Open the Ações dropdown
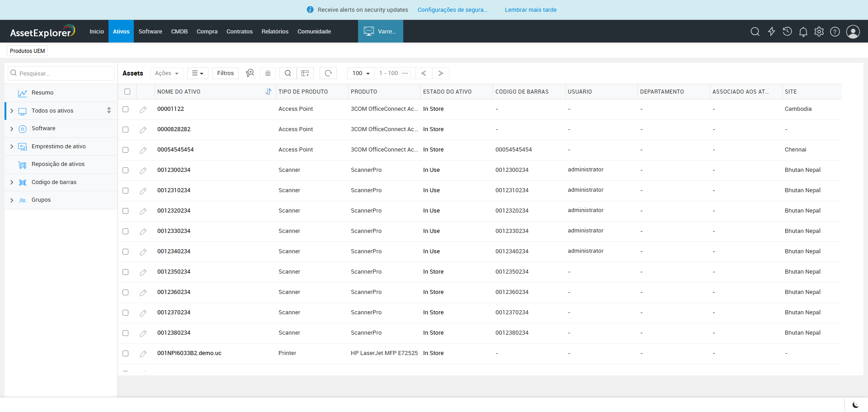The image size is (868, 412). click(x=166, y=73)
